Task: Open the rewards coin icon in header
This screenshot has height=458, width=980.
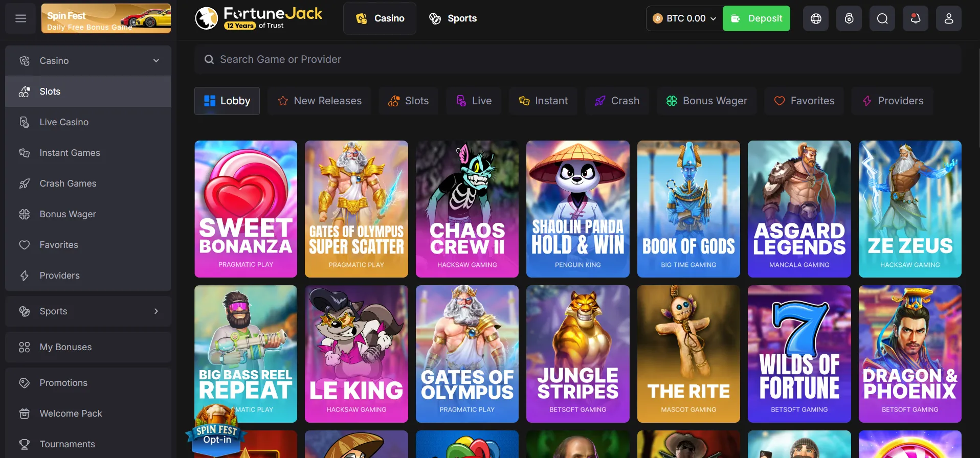Action: (849, 18)
